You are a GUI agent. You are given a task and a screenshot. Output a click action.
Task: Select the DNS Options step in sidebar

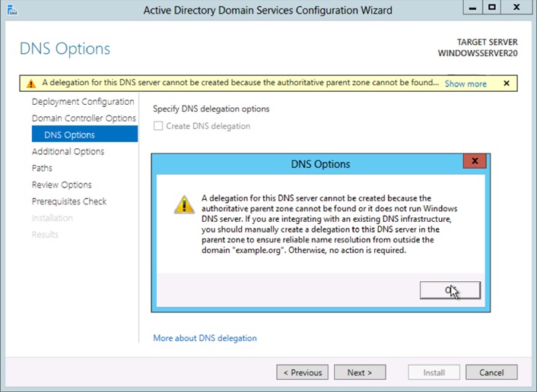pyautogui.click(x=84, y=134)
